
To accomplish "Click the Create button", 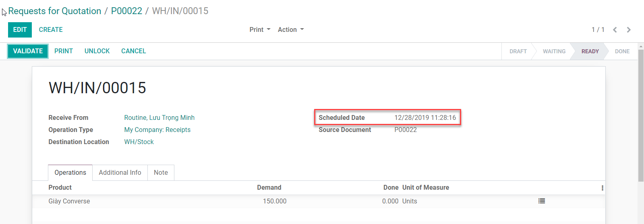I will [x=51, y=30].
